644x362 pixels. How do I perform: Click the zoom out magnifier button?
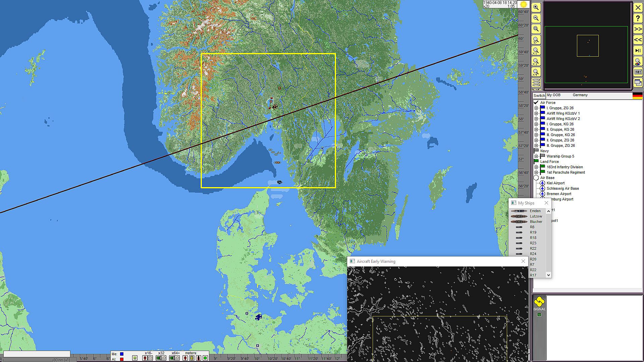coord(536,18)
